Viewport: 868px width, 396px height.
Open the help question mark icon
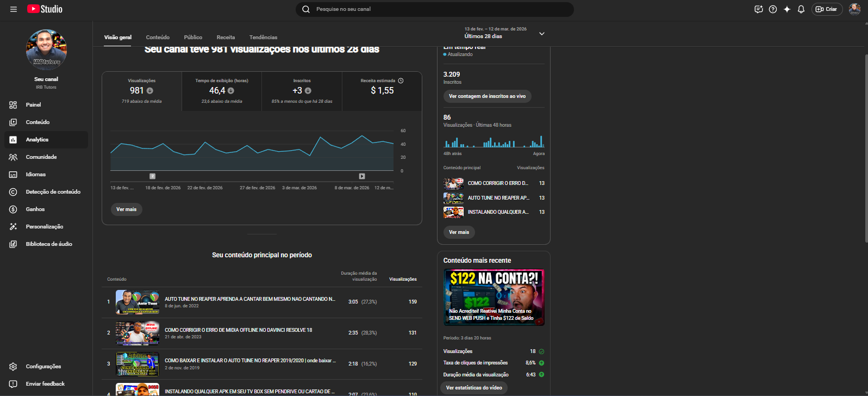[772, 9]
